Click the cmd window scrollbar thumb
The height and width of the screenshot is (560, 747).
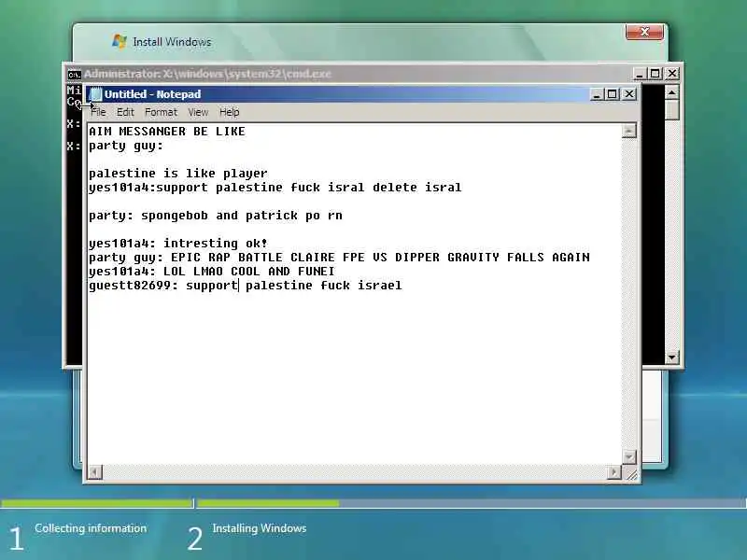click(x=671, y=110)
